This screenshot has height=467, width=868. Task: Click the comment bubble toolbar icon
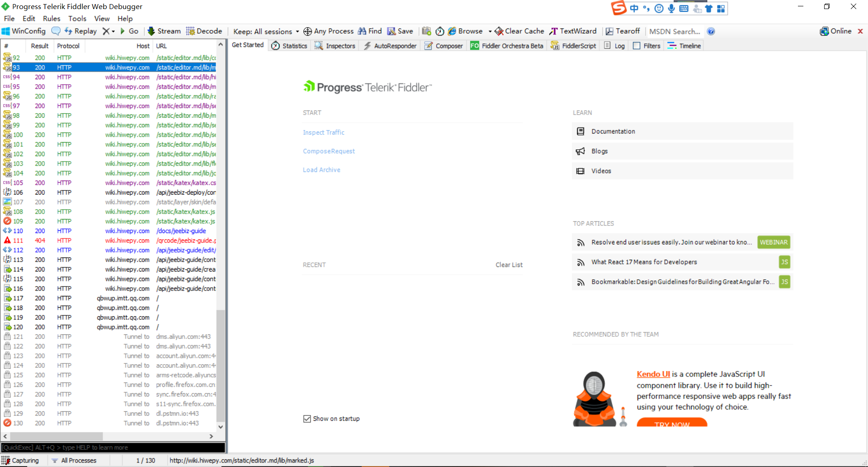(56, 31)
